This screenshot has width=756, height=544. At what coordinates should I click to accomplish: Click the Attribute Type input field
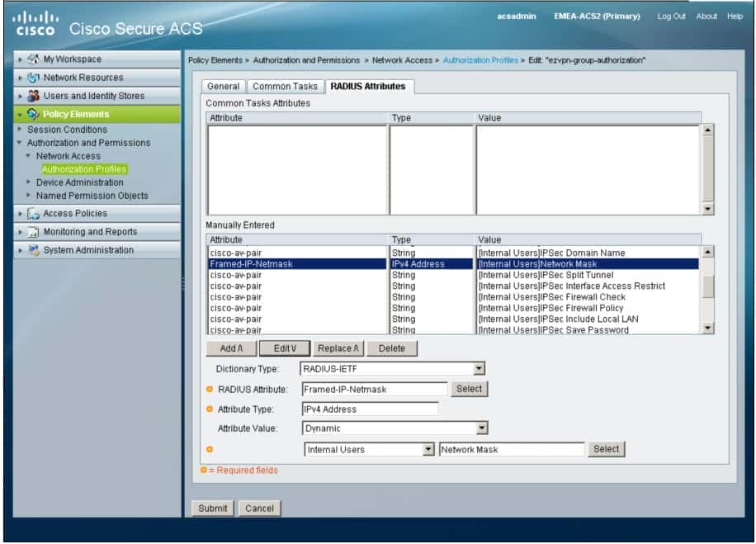pos(370,409)
